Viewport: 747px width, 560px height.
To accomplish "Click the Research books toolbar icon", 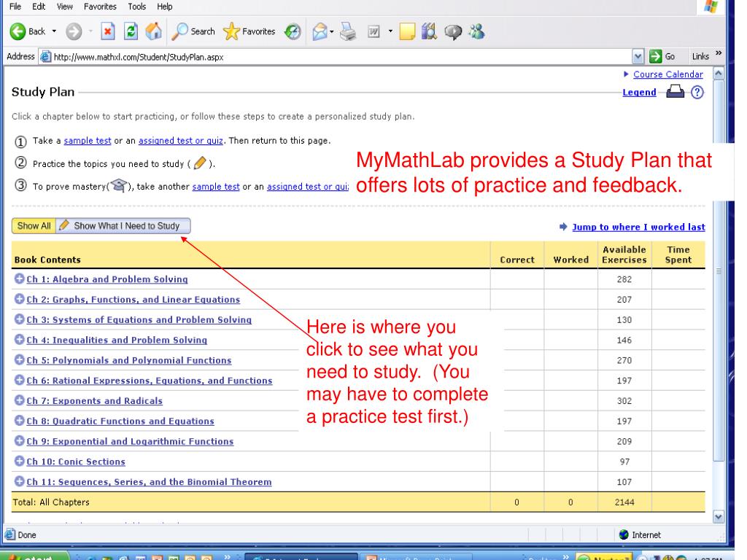I will (429, 31).
